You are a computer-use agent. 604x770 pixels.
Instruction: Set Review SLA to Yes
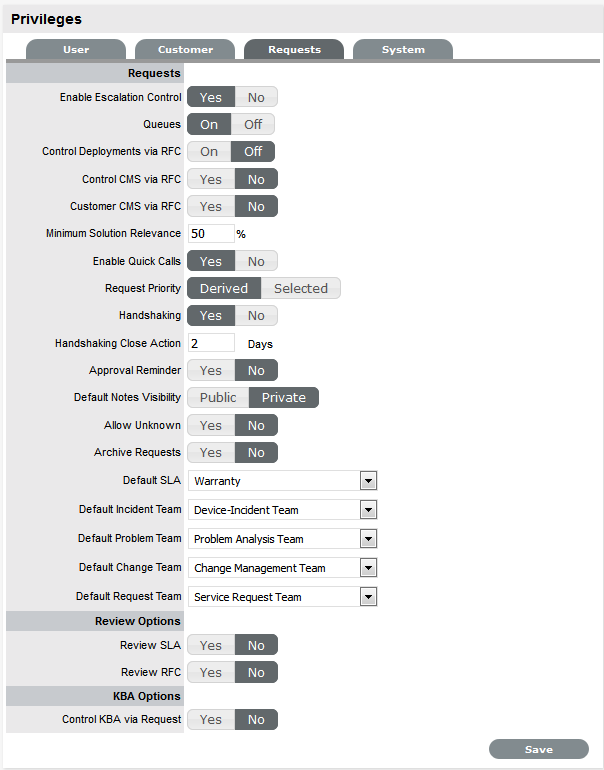211,645
